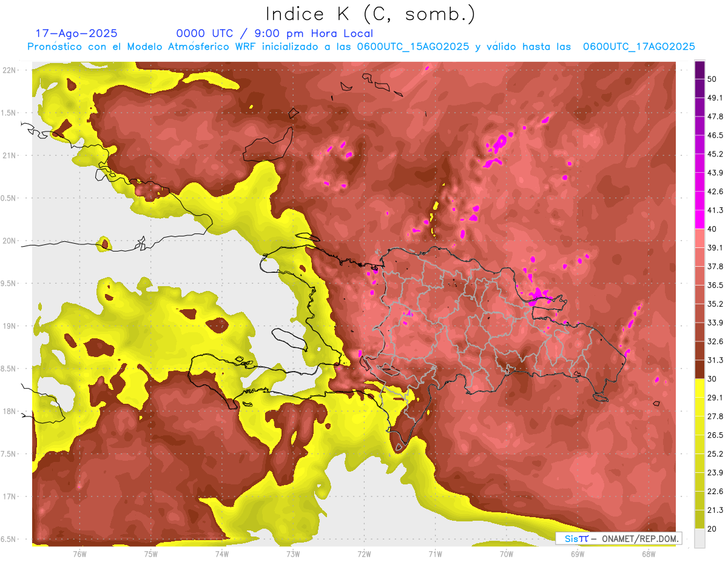Click the latitude label '19N'
The height and width of the screenshot is (562, 728).
9,326
